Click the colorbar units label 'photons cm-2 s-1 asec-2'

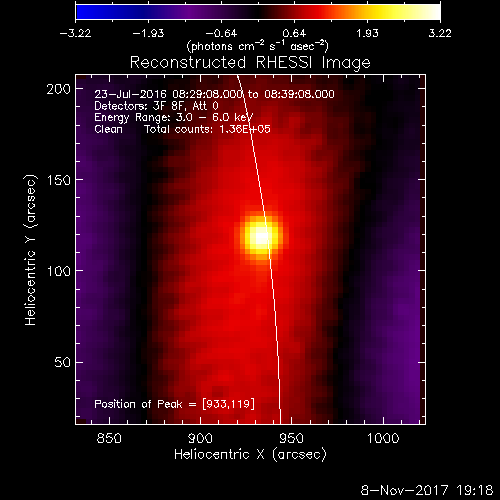pyautogui.click(x=258, y=46)
